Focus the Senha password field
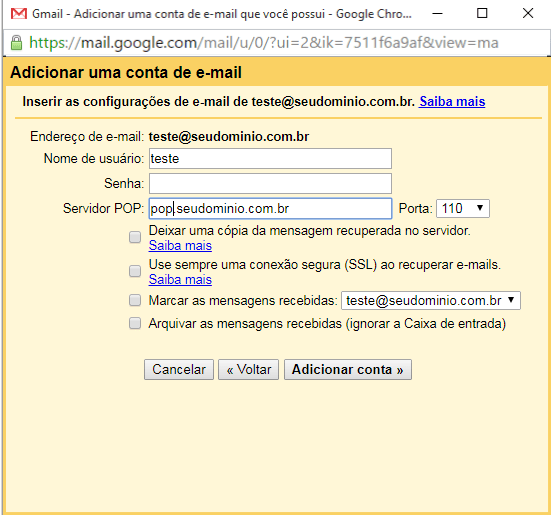This screenshot has height=515, width=551. [x=270, y=183]
